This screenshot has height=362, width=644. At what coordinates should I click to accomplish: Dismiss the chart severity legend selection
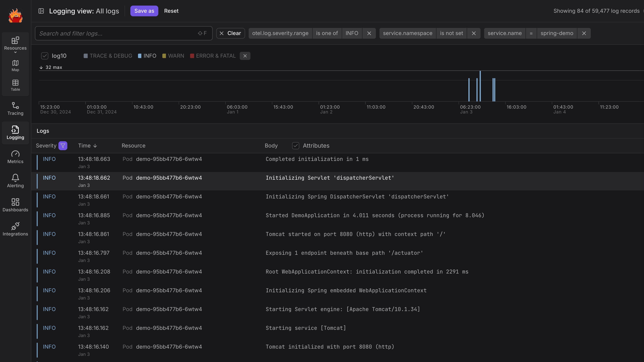click(x=245, y=56)
